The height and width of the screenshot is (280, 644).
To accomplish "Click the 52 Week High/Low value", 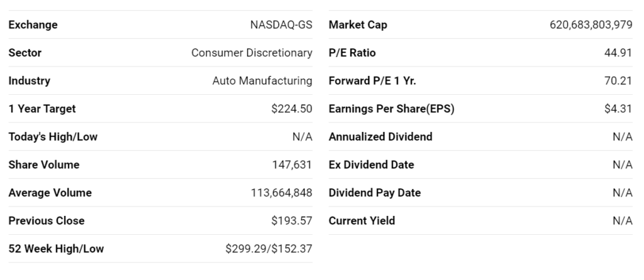I will click(269, 249).
